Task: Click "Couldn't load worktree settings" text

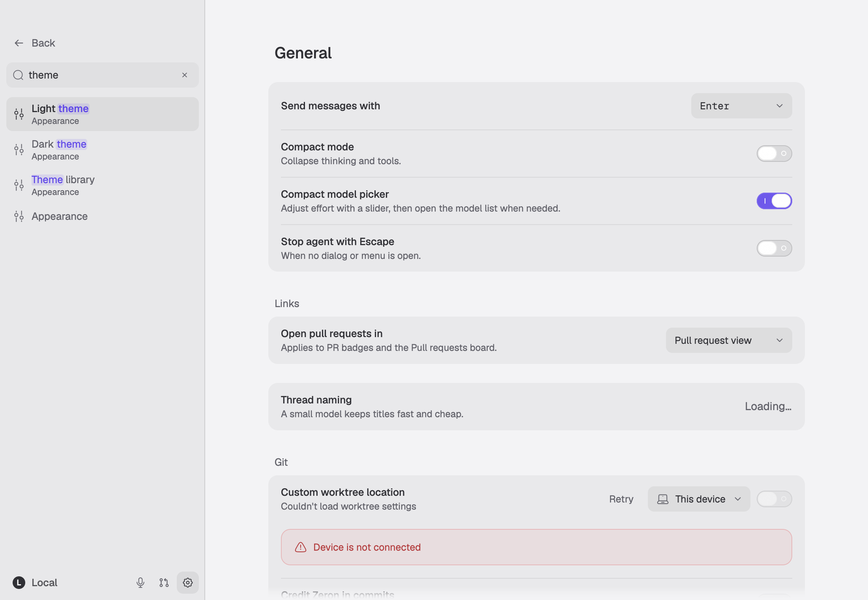Action: 348,506
